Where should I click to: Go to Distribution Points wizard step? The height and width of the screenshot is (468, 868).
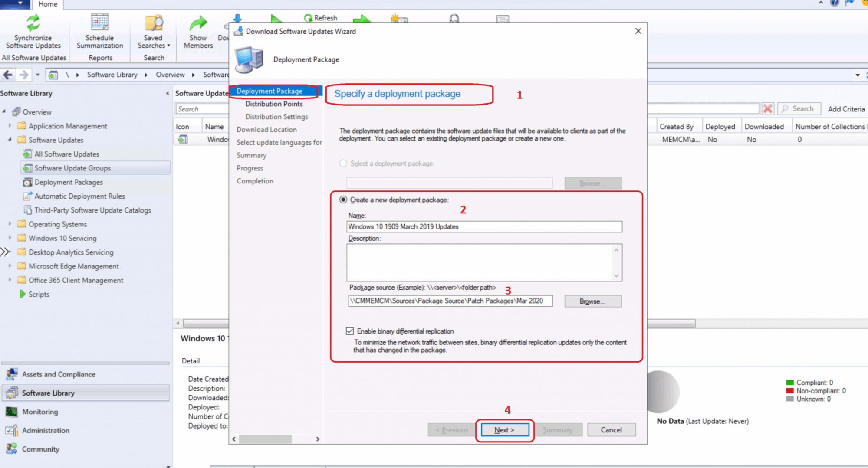coord(274,104)
